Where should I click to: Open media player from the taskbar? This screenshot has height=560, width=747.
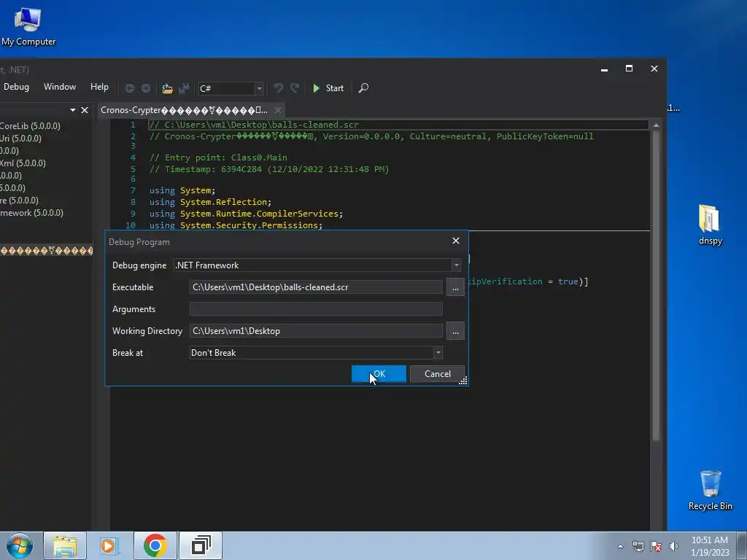click(109, 545)
